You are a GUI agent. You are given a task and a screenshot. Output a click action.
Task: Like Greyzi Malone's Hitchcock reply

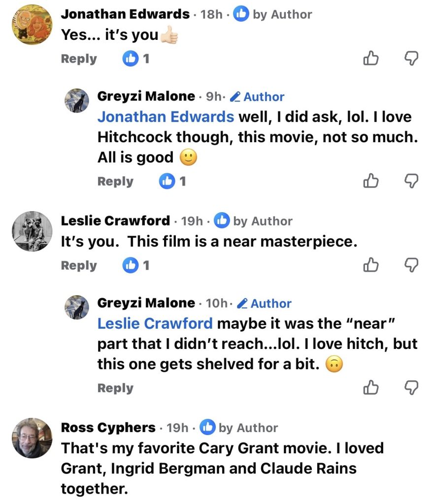coord(370,182)
